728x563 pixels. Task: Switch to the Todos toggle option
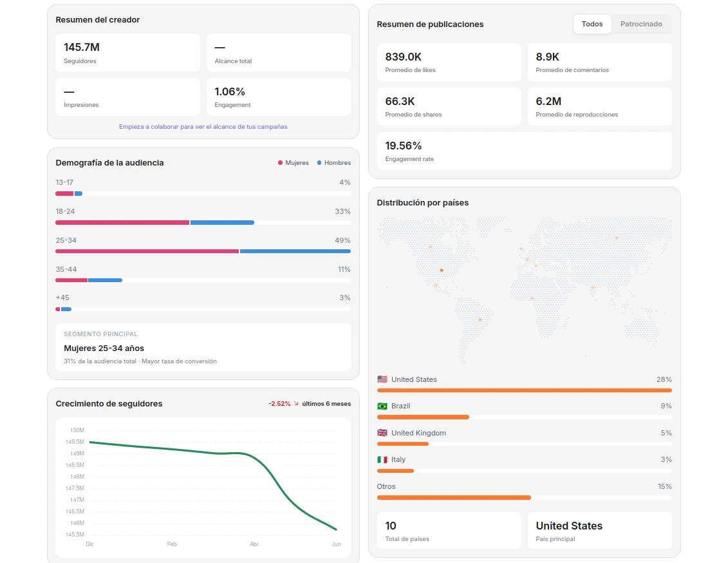[x=592, y=24]
